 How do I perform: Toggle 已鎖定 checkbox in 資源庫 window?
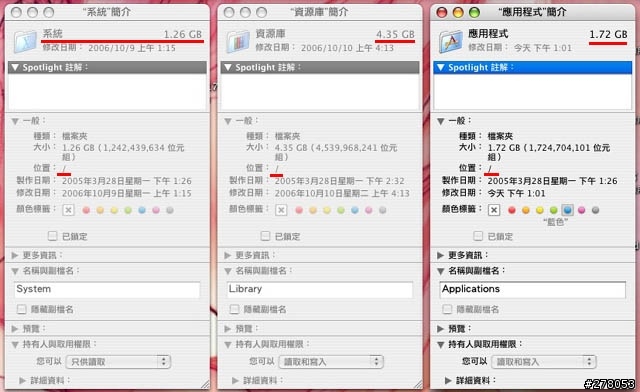point(265,236)
